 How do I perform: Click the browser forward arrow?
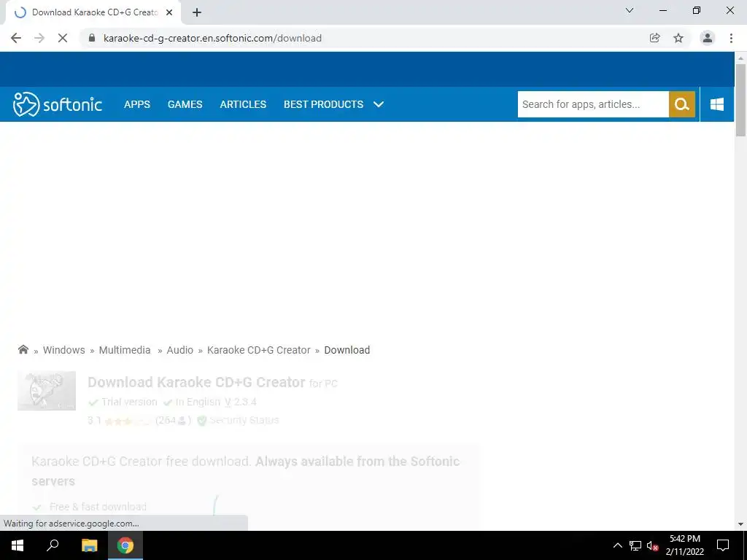coord(39,38)
